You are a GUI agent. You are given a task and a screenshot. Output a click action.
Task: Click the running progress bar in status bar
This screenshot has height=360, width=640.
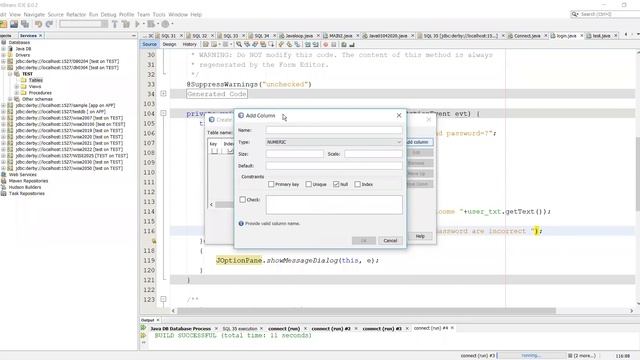click(531, 356)
